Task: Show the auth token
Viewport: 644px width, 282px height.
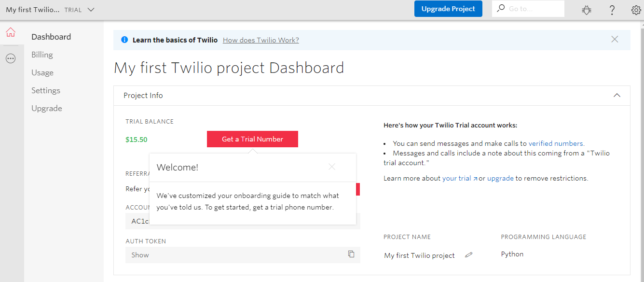Action: click(140, 255)
